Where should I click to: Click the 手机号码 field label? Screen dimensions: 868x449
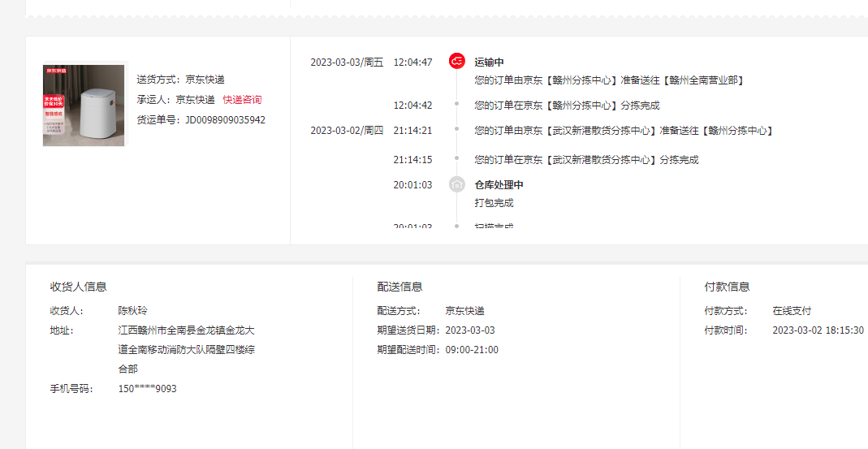tap(71, 389)
